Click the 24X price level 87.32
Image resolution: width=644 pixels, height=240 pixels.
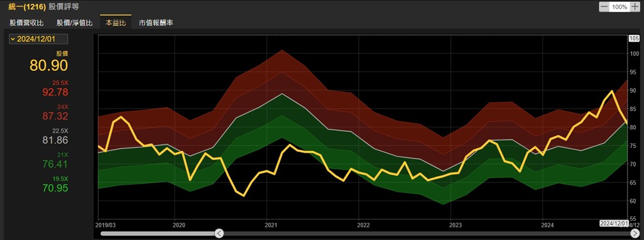coord(55,116)
